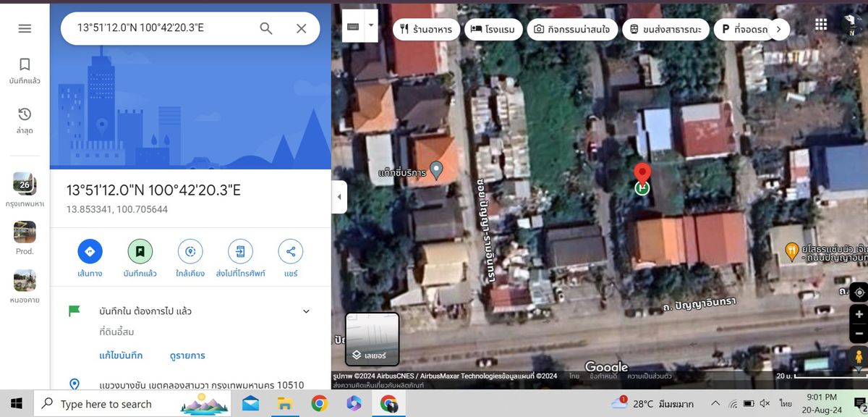
Task: Click the แก้ไขบันทึก edit note link
Action: click(x=121, y=355)
